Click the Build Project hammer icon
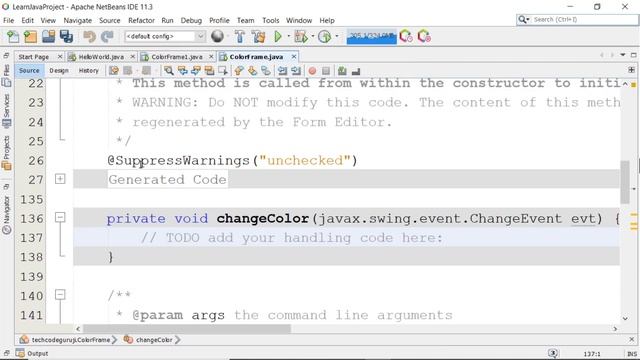The image size is (640, 360). tap(240, 37)
